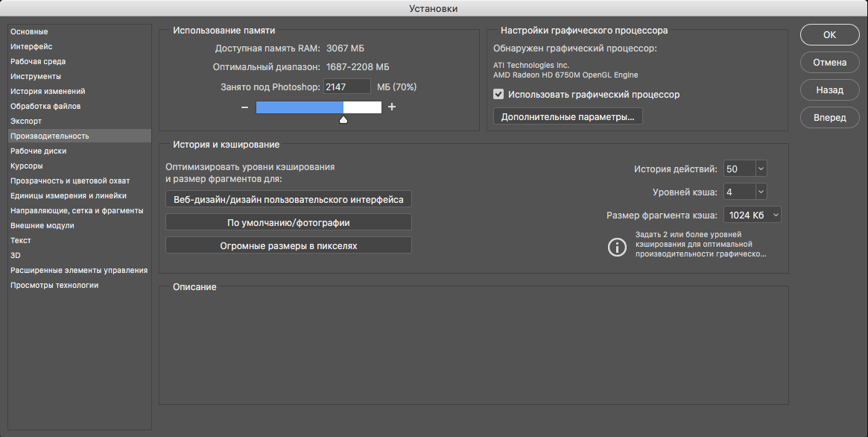Click Веб-дизайн/дизайн пользовательского интерфейса button
Screen dimensions: 868x437
pos(288,199)
